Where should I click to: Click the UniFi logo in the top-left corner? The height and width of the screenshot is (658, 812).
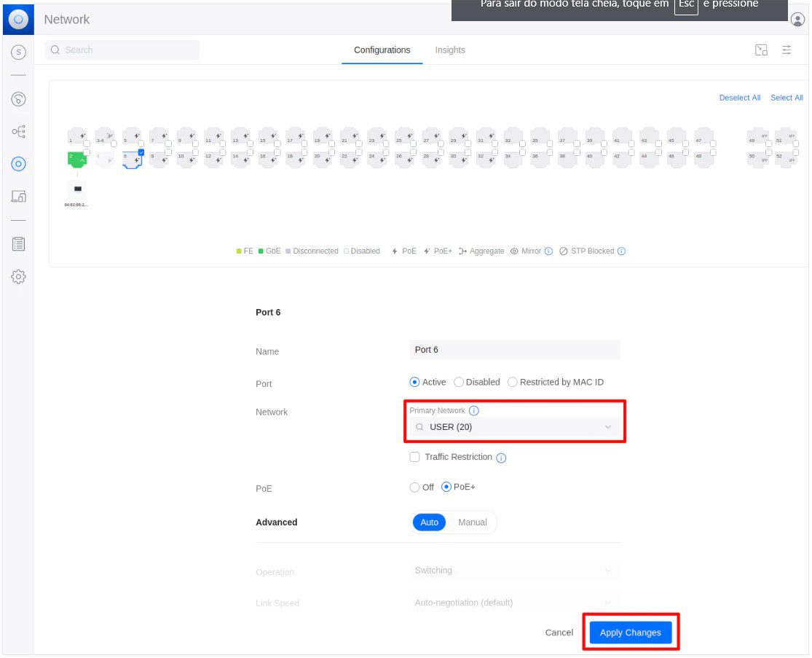[17, 19]
